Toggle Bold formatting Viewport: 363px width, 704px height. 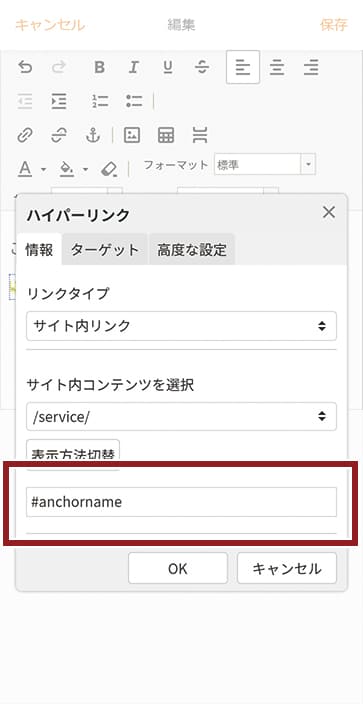click(x=99, y=67)
